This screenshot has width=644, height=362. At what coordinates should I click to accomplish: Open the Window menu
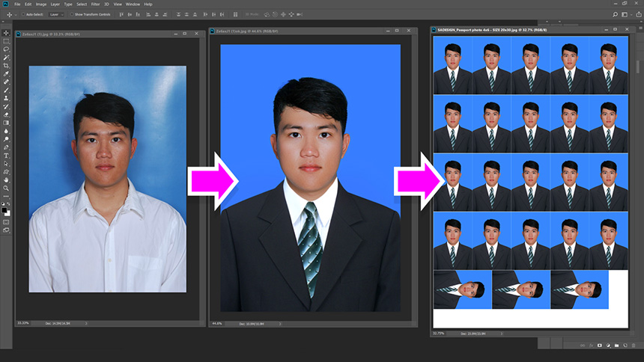tap(133, 4)
